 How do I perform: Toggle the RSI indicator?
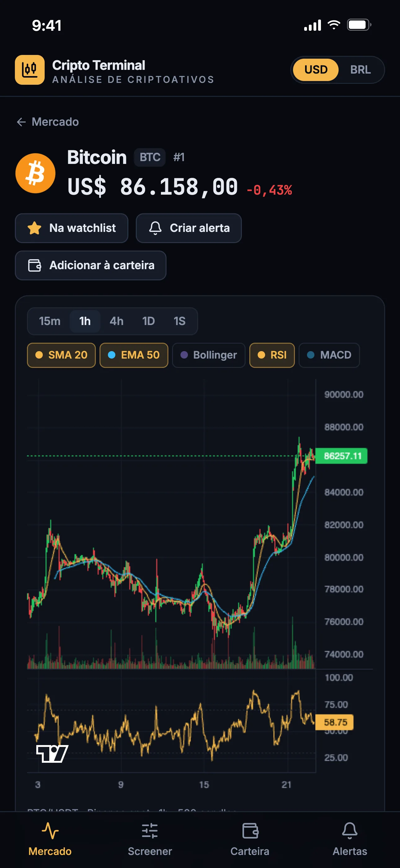(272, 355)
